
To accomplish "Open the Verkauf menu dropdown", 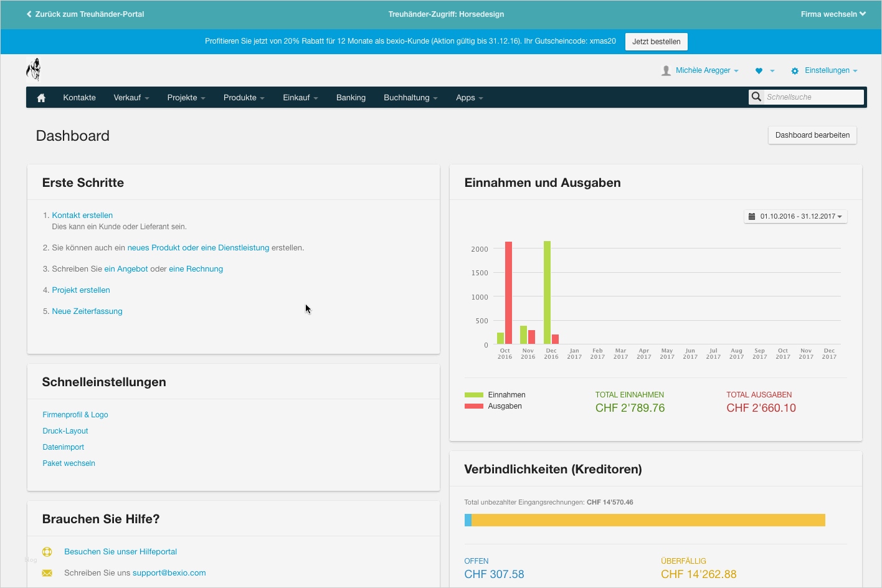I will coord(131,98).
